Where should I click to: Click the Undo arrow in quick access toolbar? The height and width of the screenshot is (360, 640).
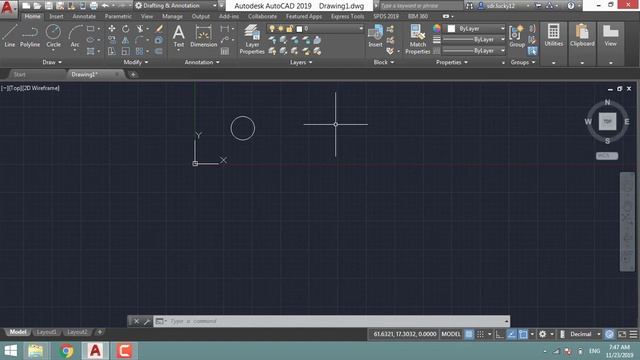[x=105, y=6]
